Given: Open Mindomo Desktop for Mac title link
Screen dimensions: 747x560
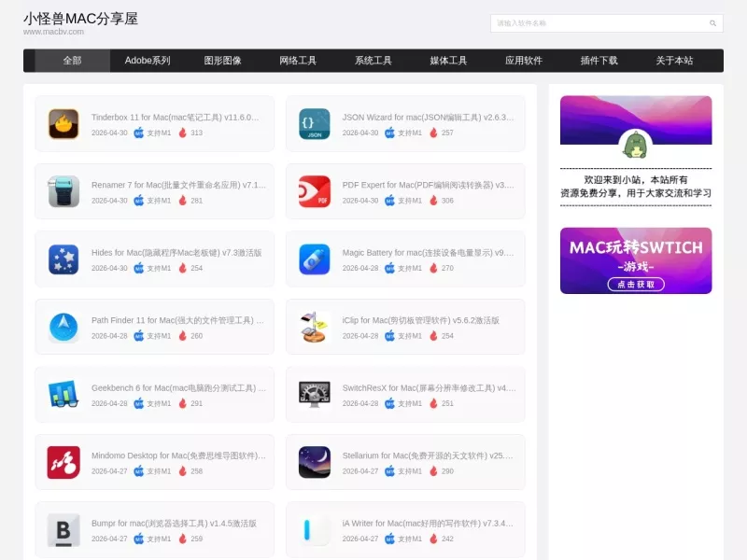Looking at the screenshot, I should coord(178,455).
